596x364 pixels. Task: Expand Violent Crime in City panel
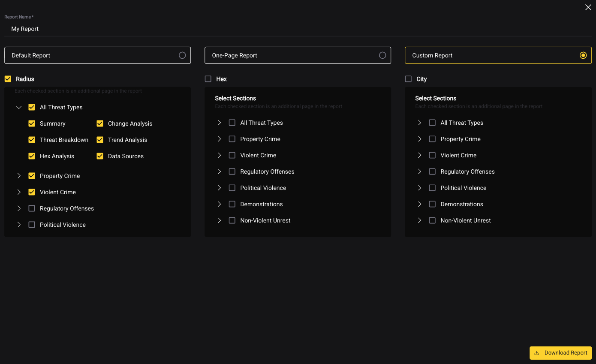419,155
